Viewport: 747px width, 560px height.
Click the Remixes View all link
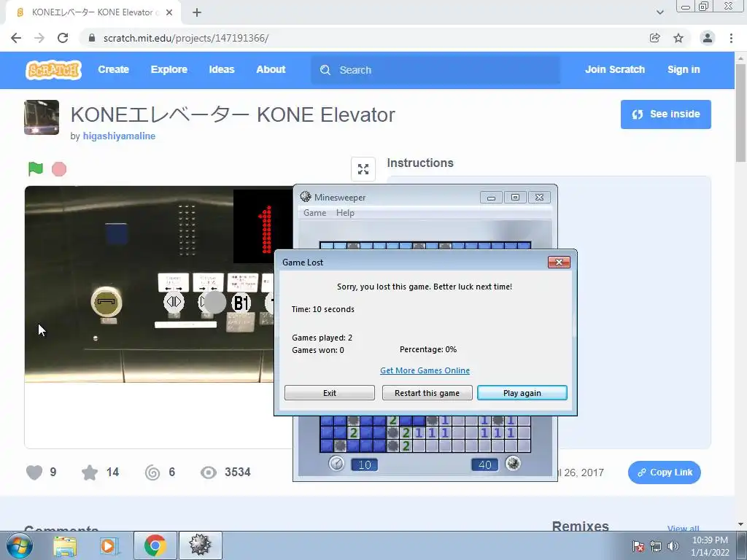tap(683, 528)
